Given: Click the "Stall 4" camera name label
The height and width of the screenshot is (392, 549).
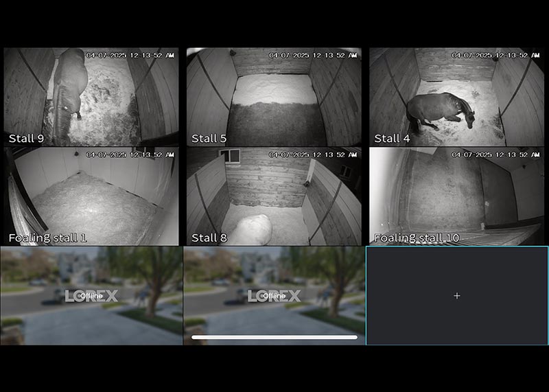Looking at the screenshot, I should 392,138.
